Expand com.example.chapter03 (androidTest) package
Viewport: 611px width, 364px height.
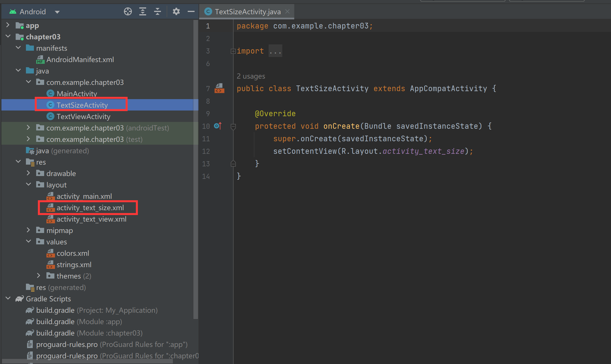(x=28, y=128)
